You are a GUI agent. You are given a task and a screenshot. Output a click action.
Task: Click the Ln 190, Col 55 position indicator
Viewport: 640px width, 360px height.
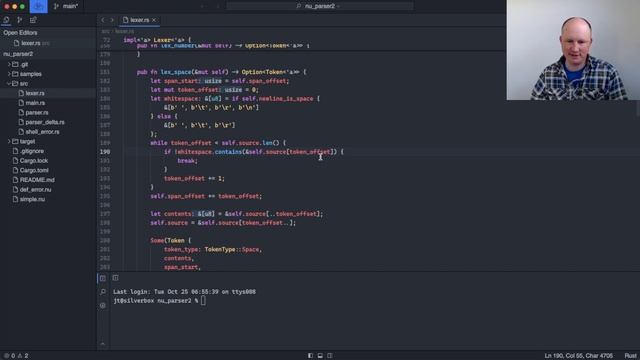click(578, 356)
